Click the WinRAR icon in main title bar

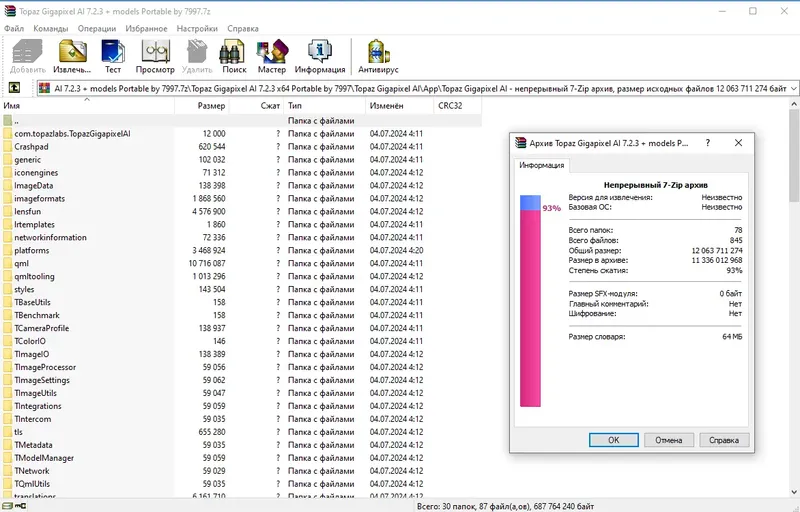pos(10,11)
